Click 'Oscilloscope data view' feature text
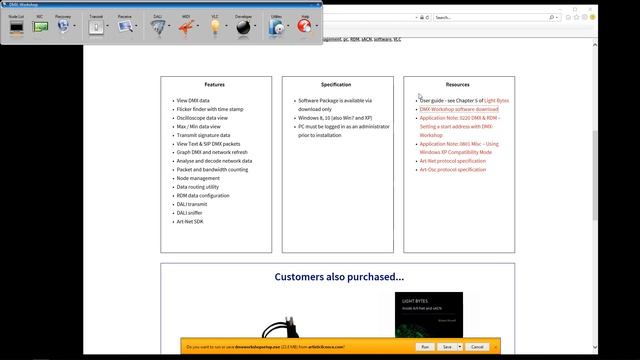The image size is (640, 360). (x=202, y=118)
